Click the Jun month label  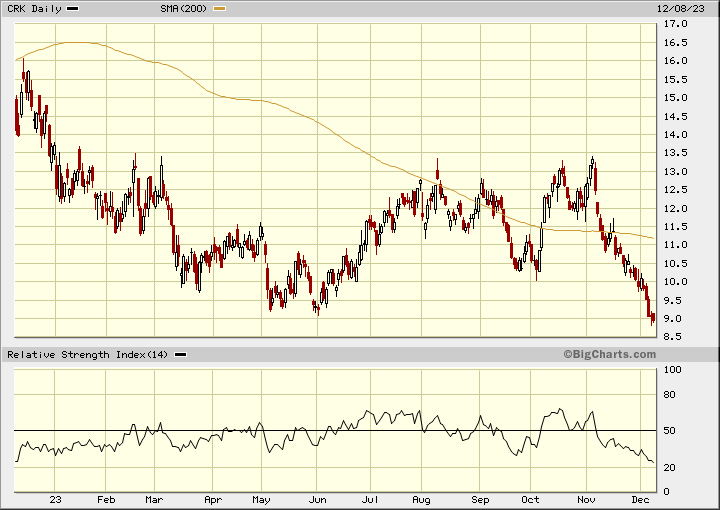point(317,499)
